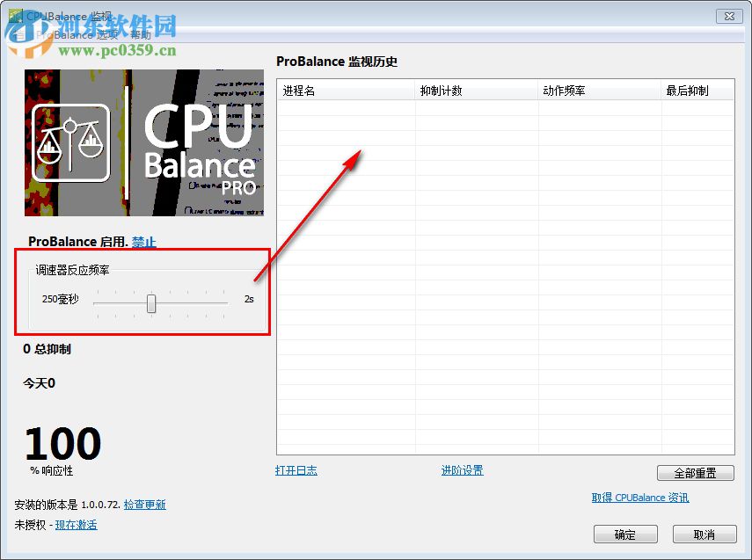Open advanced settings via 进阶设置
This screenshot has width=752, height=560.
tap(461, 470)
